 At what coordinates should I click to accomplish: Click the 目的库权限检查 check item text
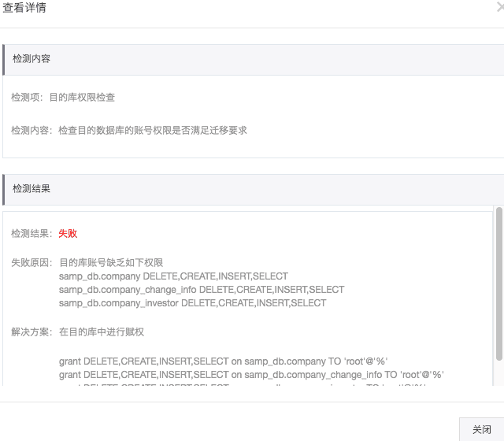[82, 97]
